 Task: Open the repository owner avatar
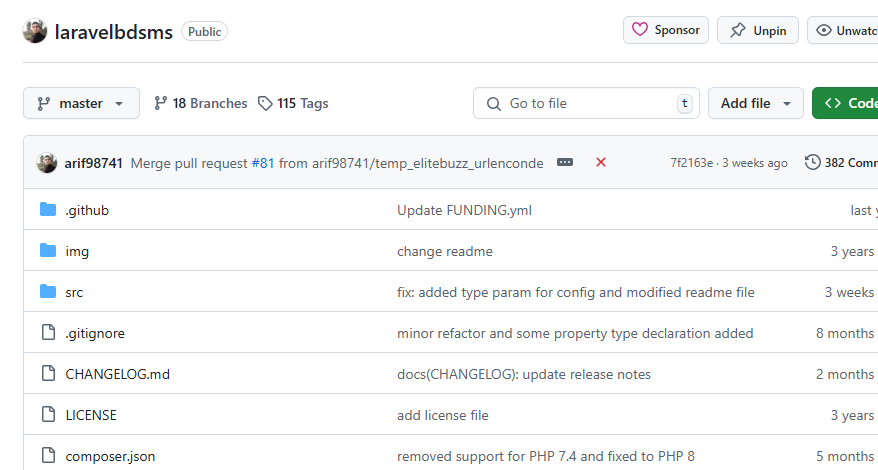pos(35,31)
